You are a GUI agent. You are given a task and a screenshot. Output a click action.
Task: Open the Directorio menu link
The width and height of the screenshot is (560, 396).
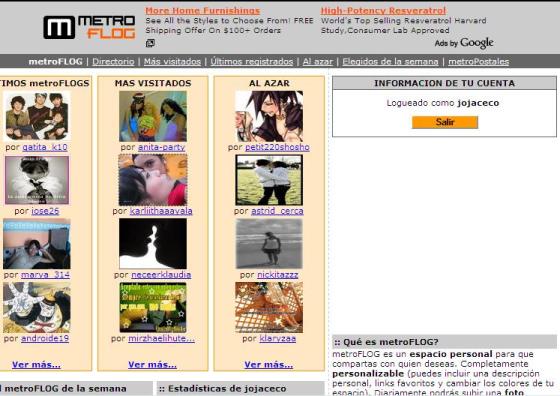click(113, 61)
